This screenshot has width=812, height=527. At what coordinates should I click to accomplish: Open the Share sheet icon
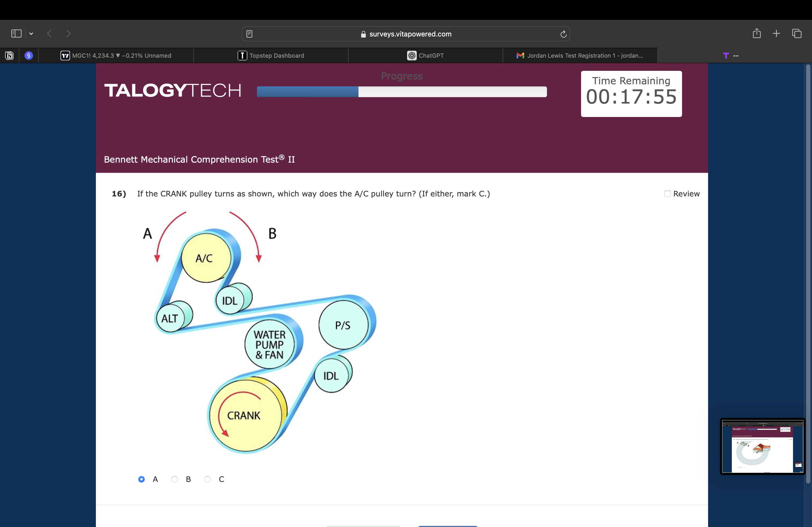pyautogui.click(x=757, y=33)
